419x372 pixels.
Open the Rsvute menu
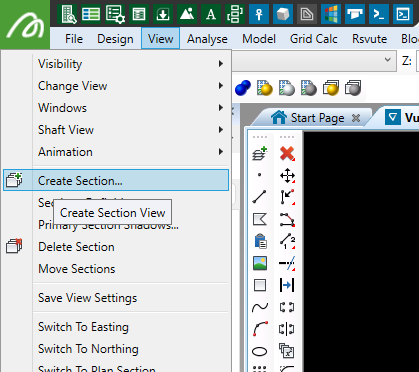click(x=370, y=39)
